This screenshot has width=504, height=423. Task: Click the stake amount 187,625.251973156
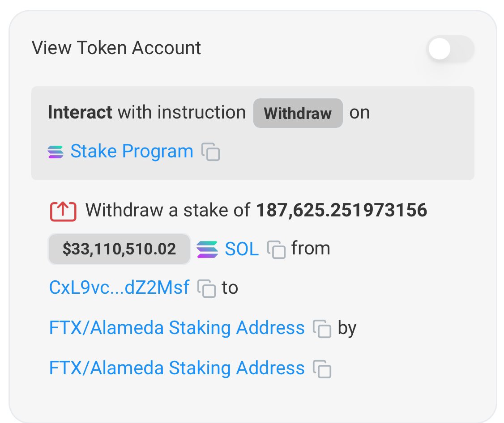(342, 210)
